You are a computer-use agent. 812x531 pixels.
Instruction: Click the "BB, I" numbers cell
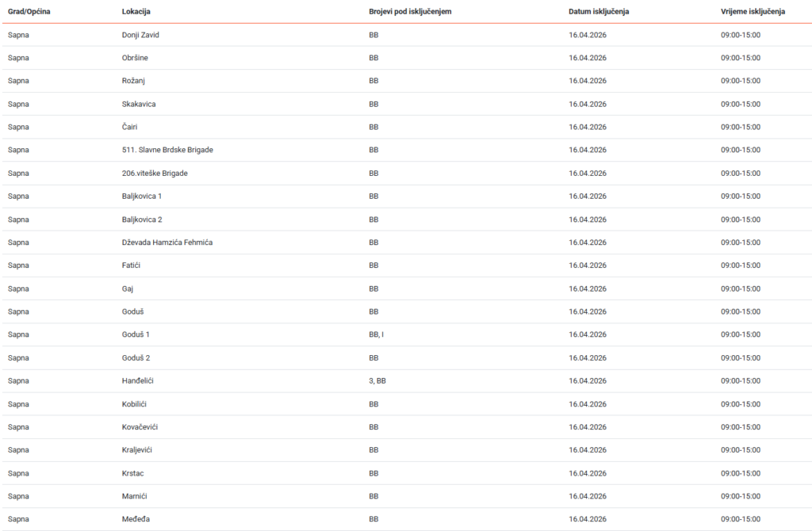[376, 334]
